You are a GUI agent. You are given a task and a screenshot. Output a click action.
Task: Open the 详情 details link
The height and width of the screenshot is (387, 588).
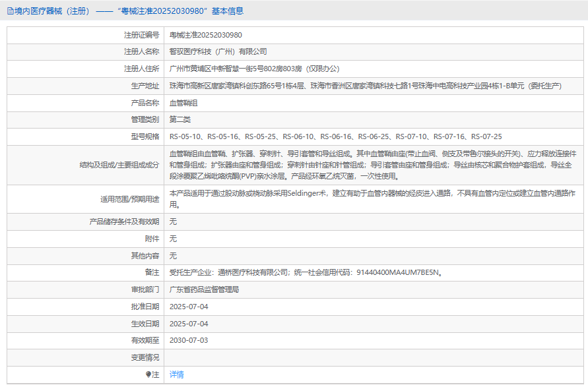[177, 374]
